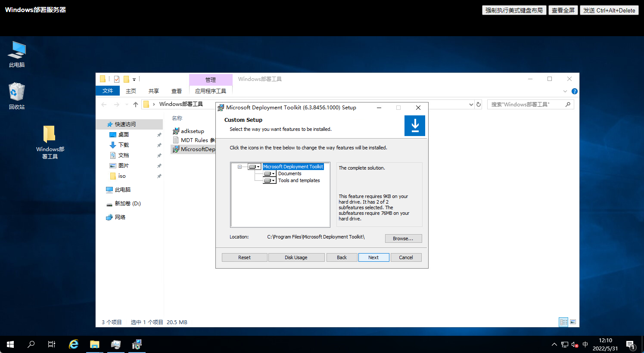Refresh the Explorer folder view

(x=479, y=104)
